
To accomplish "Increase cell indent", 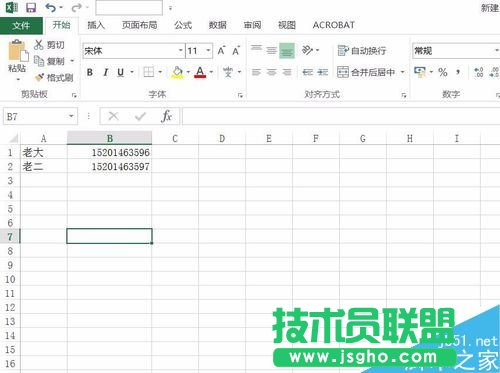I will (x=323, y=72).
